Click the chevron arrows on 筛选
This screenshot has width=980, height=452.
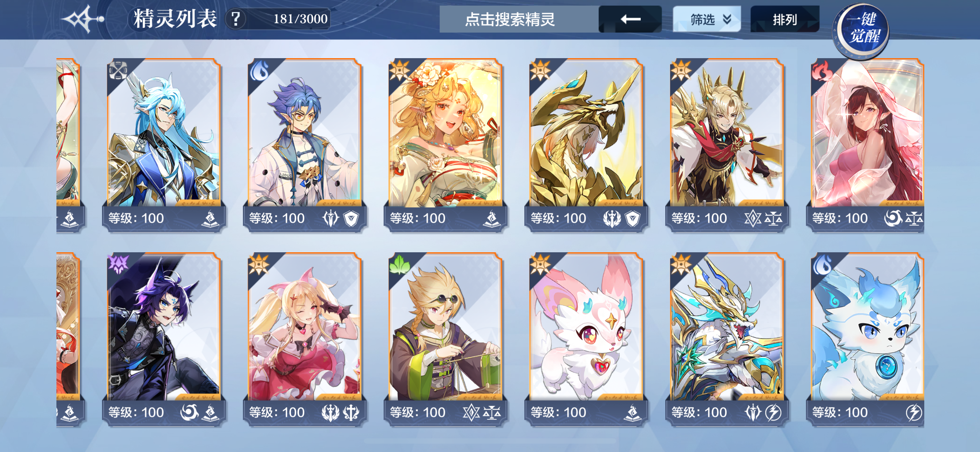click(x=727, y=19)
